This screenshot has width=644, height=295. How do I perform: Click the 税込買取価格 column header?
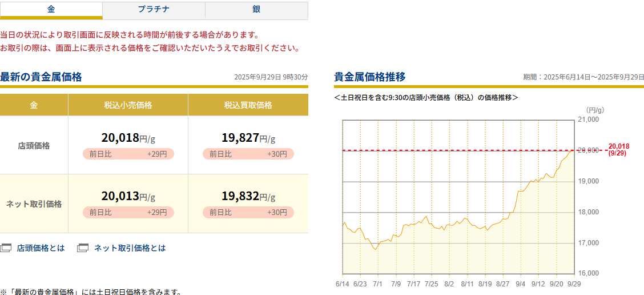click(248, 105)
